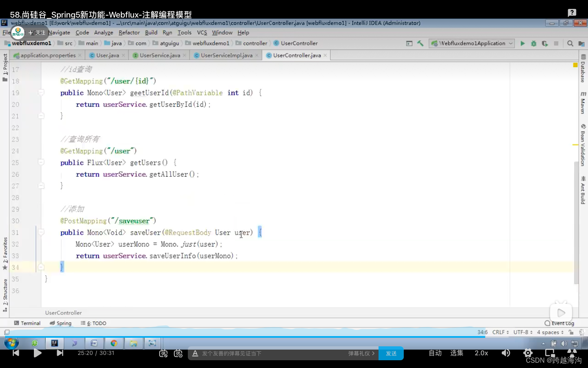
Task: Mute video with player volume icon
Action: click(x=506, y=353)
